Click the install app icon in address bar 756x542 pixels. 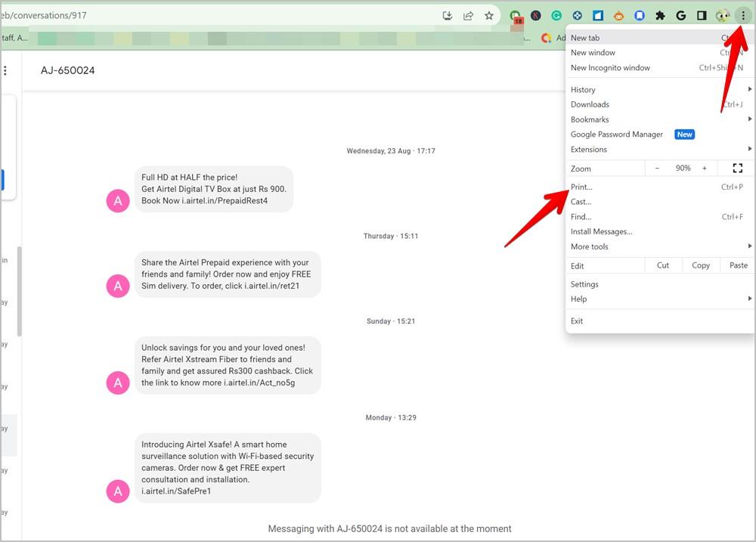click(448, 15)
